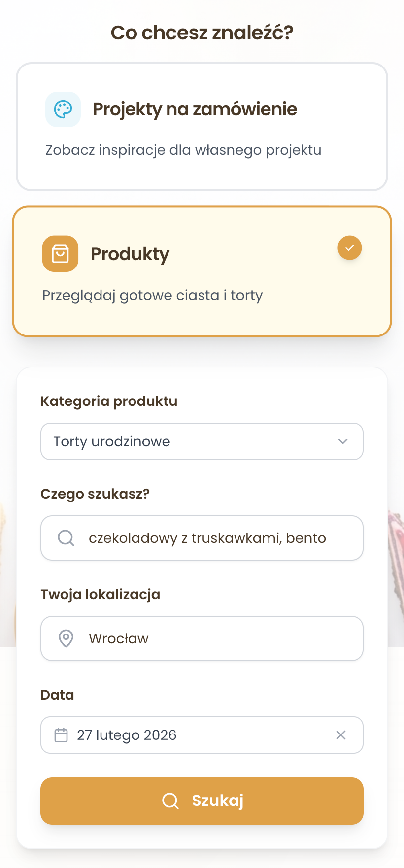Toggle the selected checkmark on Produkty card
The width and height of the screenshot is (404, 868).
click(x=349, y=248)
